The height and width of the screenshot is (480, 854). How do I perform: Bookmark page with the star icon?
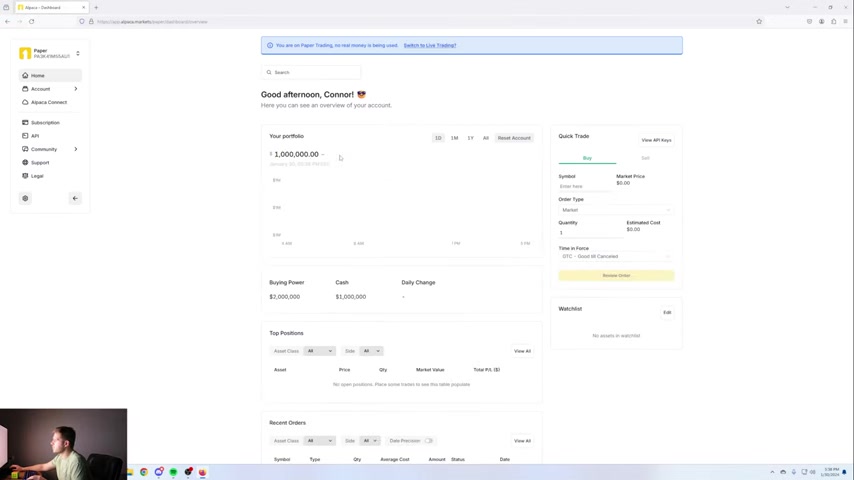759,22
